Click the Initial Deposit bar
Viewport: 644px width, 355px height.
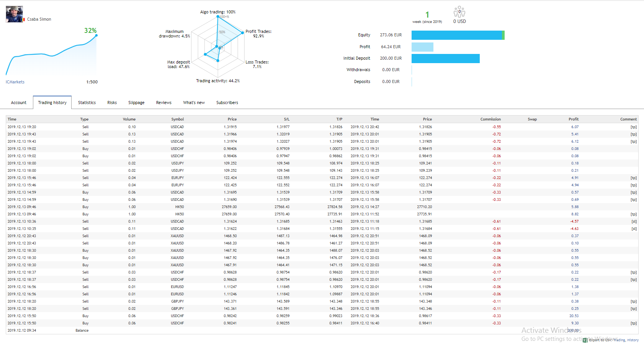446,59
